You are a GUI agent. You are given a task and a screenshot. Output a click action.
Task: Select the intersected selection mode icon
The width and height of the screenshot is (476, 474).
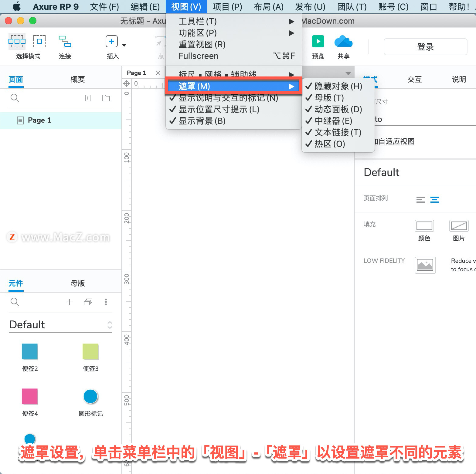coord(17,41)
